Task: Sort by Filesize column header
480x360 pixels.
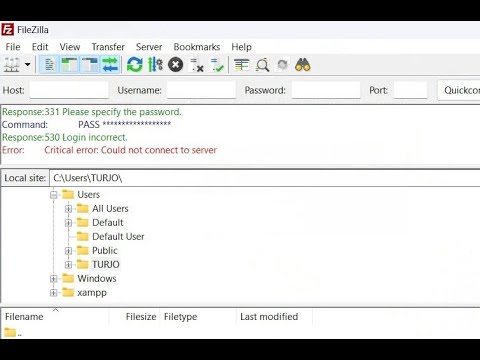Action: (x=134, y=317)
